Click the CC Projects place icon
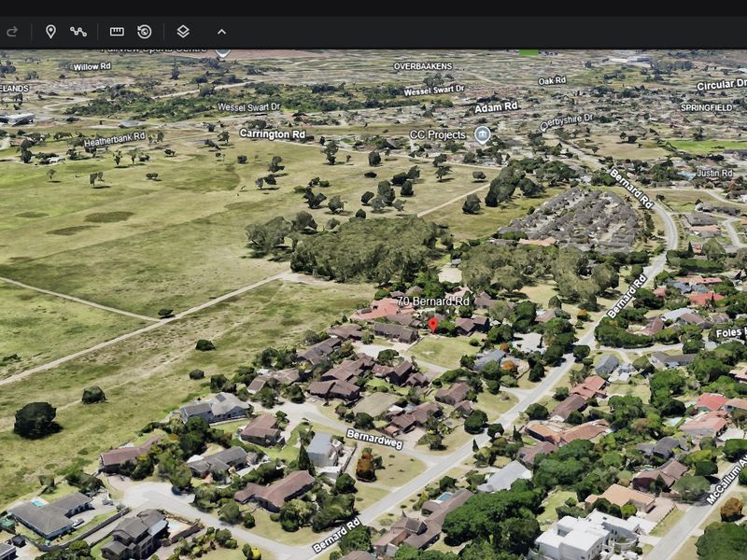Viewport: 747px width, 560px height. 482,136
